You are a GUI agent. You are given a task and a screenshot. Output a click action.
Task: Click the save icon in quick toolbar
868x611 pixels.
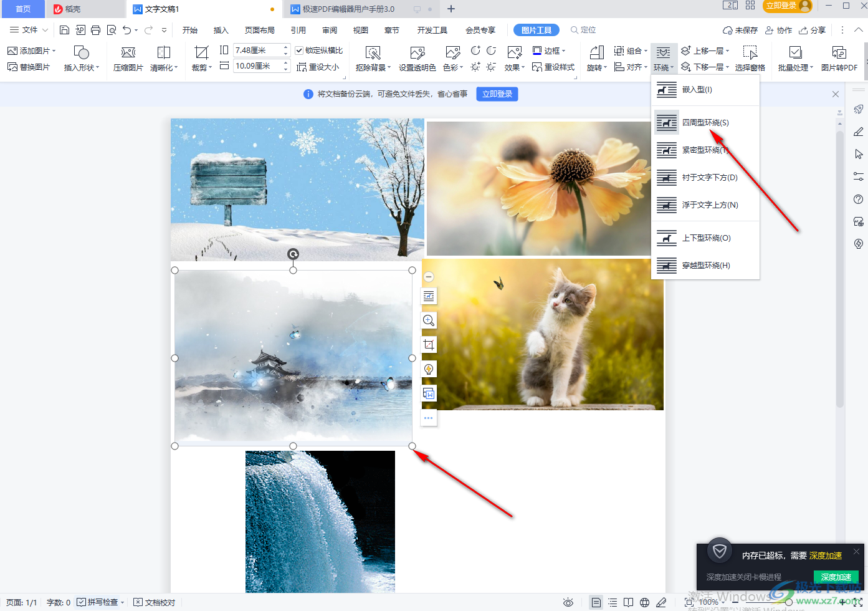[64, 30]
